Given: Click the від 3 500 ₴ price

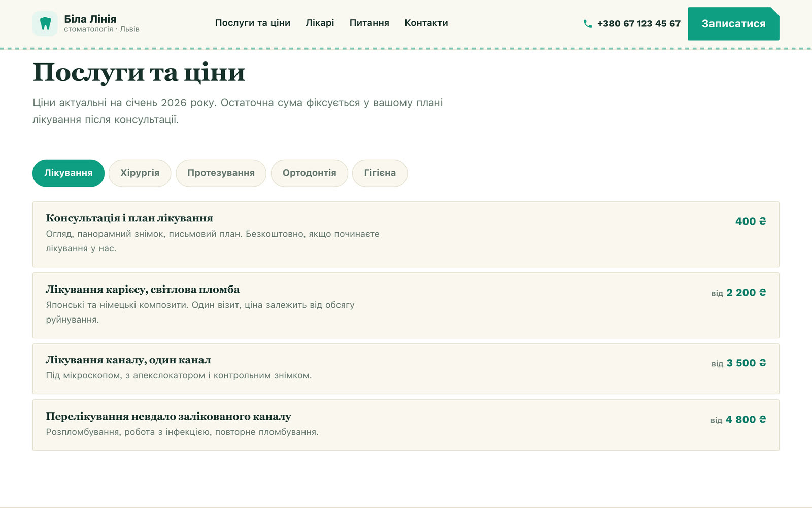Looking at the screenshot, I should click(x=738, y=363).
